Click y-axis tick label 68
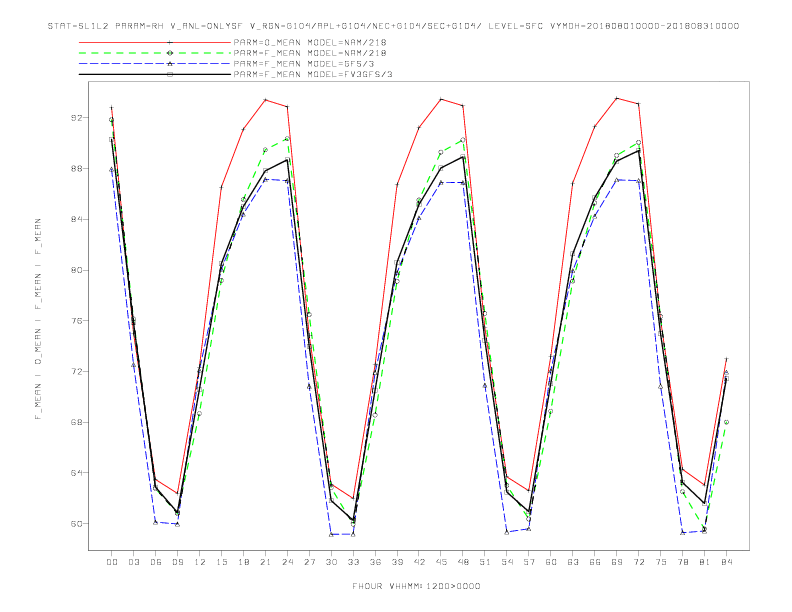The image size is (792, 612). [79, 422]
